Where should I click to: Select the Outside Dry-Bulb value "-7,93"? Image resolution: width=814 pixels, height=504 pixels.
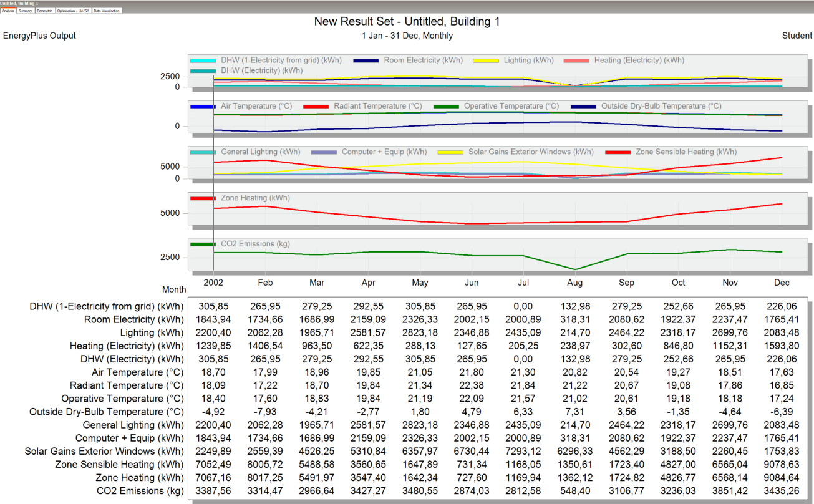click(265, 412)
